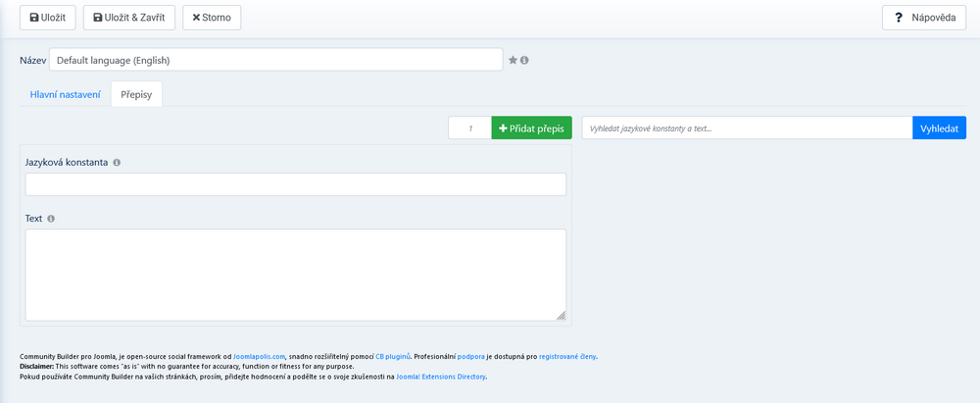Click the info icon beside the name field
This screenshot has width=980, height=403.
tap(524, 60)
